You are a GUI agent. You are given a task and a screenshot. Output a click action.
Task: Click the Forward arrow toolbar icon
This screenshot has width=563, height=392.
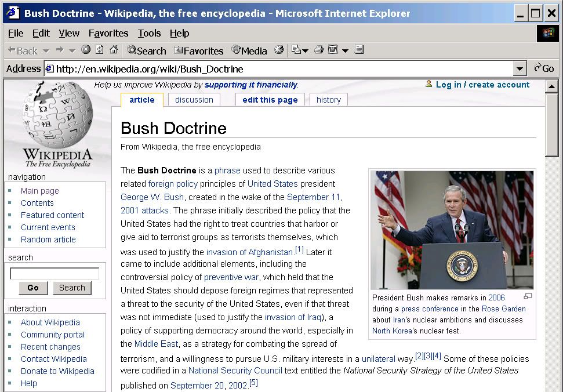[60, 50]
